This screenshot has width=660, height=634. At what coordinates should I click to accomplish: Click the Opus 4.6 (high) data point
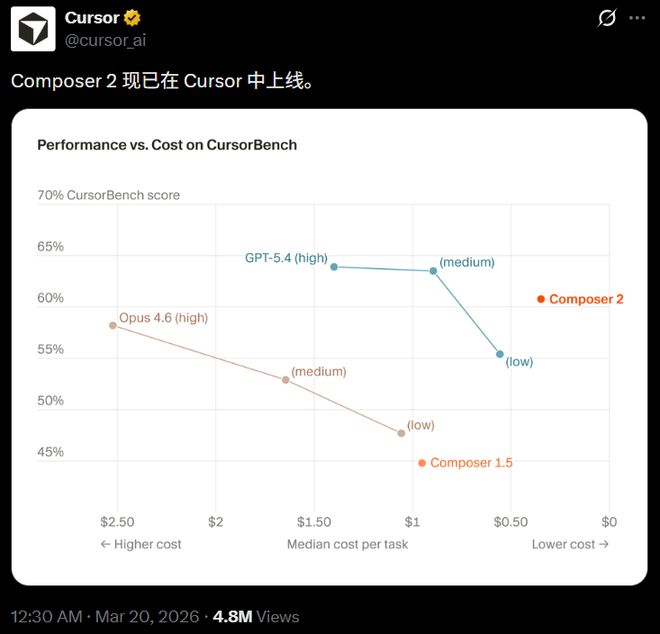[x=112, y=325]
